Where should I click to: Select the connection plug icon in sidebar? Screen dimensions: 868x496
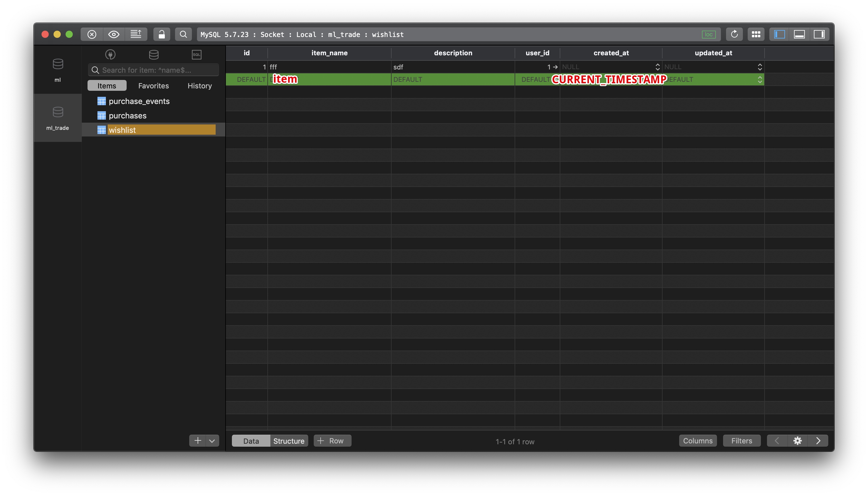coord(110,54)
